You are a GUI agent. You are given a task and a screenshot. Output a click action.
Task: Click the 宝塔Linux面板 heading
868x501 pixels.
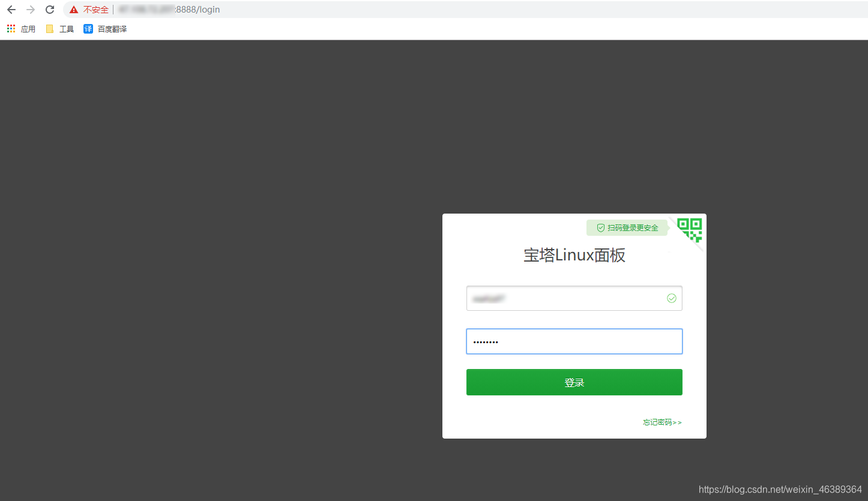coord(574,255)
